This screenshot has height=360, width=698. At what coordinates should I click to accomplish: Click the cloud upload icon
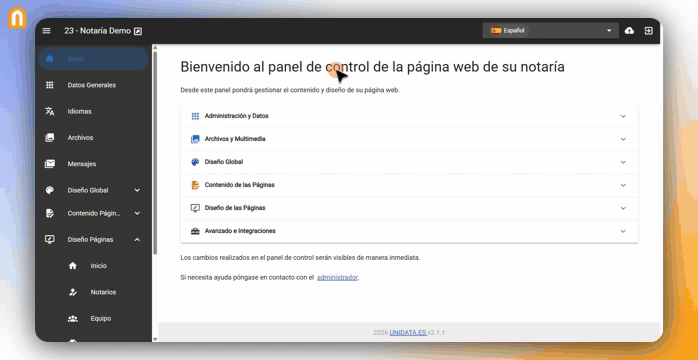pos(629,31)
